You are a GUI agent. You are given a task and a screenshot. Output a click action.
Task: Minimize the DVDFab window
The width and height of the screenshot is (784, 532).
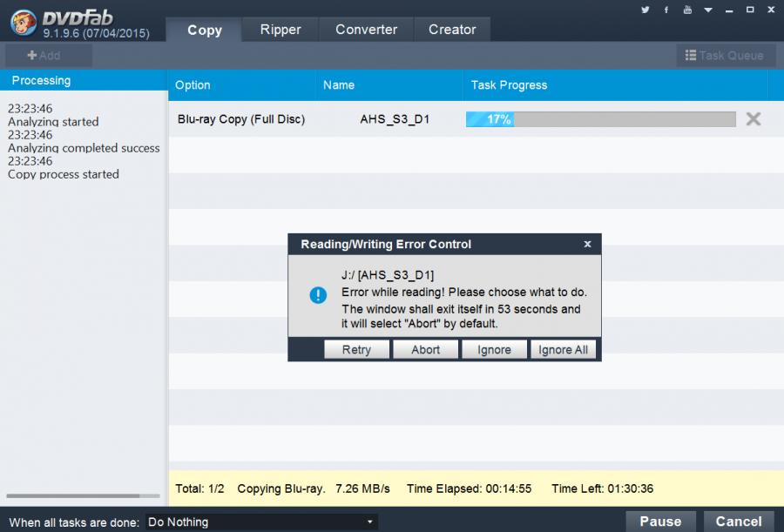click(729, 10)
